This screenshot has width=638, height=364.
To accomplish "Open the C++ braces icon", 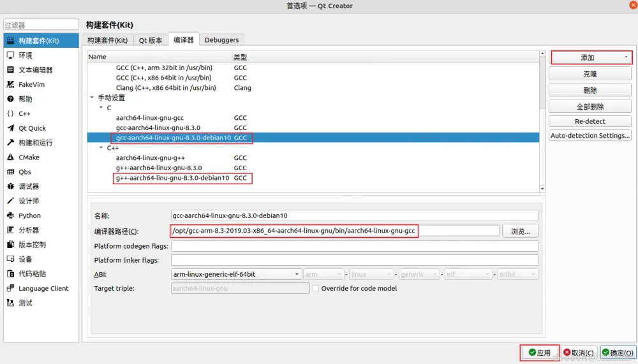I will pos(11,113).
